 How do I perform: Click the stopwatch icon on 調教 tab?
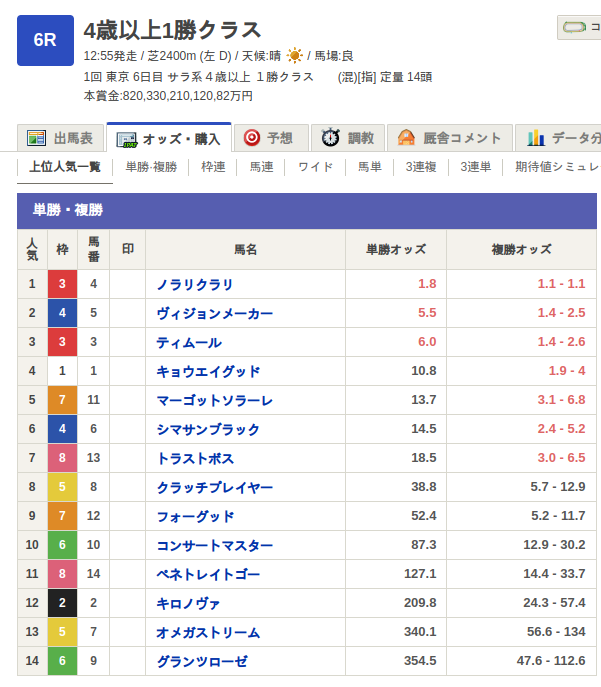tap(331, 138)
